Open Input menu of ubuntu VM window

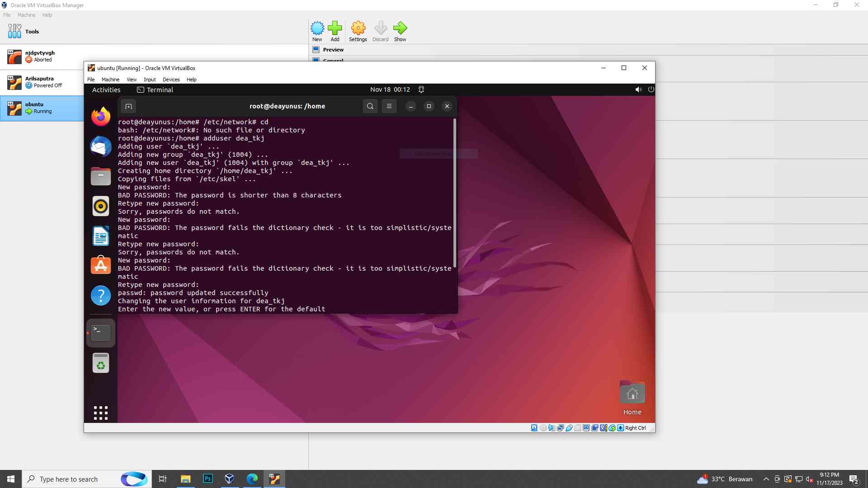coord(150,80)
